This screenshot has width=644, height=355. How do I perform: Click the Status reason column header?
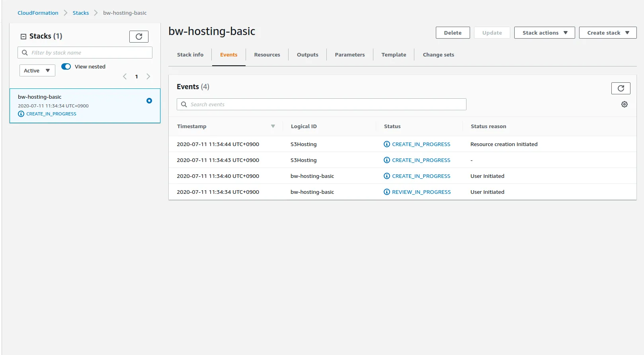[x=488, y=126]
